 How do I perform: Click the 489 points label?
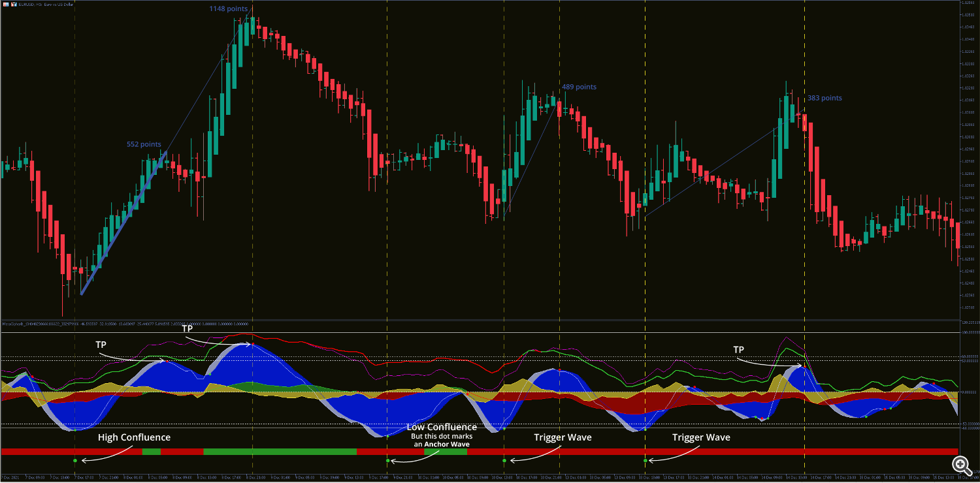pos(579,87)
